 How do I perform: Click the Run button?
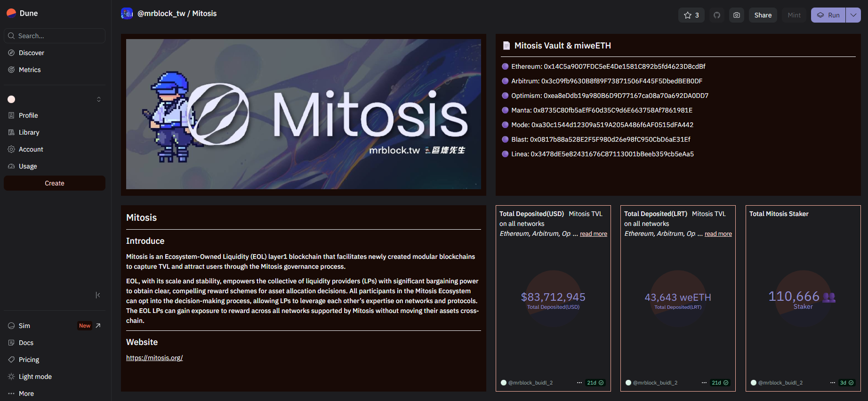pyautogui.click(x=828, y=15)
